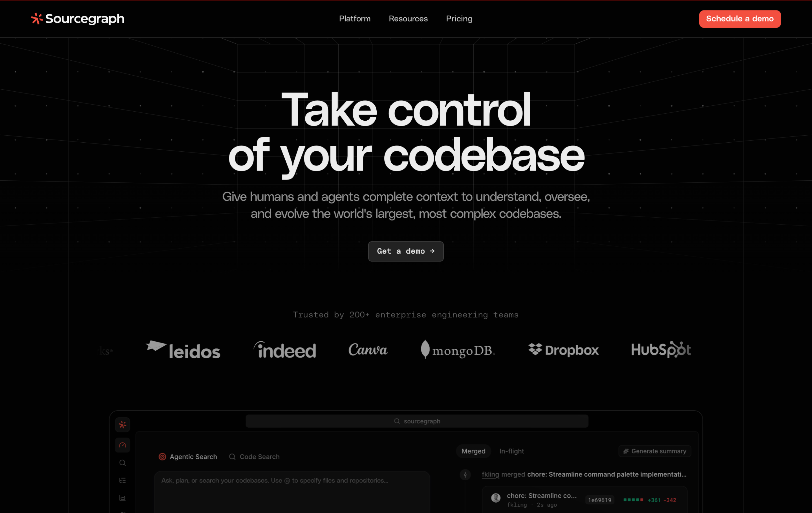Open the list tree icon in sidebar
The height and width of the screenshot is (513, 812).
coord(122,480)
